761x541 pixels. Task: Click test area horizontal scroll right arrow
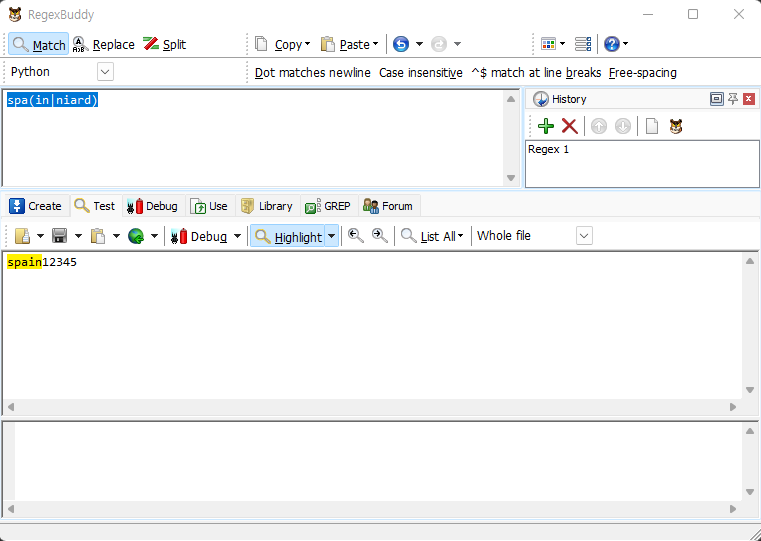pyautogui.click(x=733, y=407)
